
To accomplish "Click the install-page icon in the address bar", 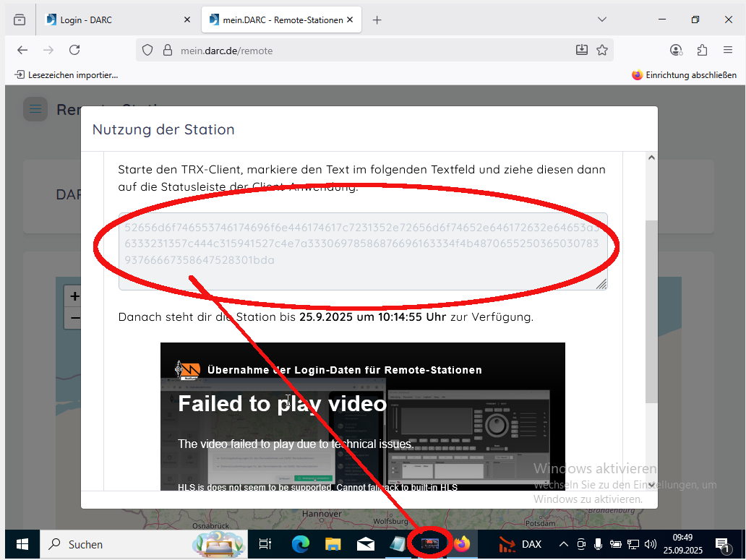I will click(x=582, y=50).
